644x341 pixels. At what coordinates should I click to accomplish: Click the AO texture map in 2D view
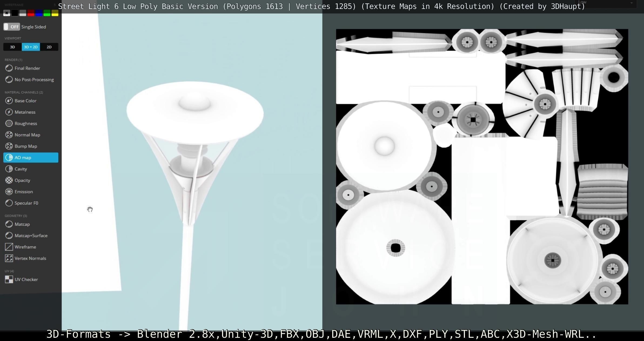pos(482,167)
